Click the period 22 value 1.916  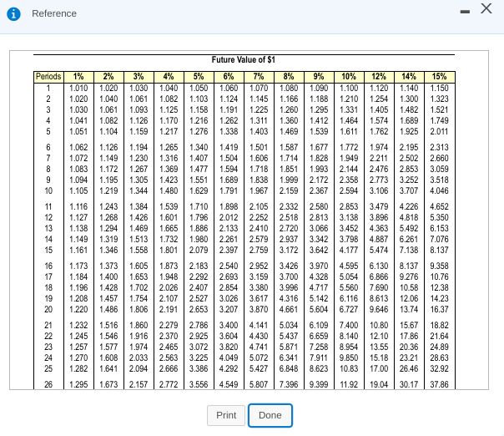coord(139,337)
